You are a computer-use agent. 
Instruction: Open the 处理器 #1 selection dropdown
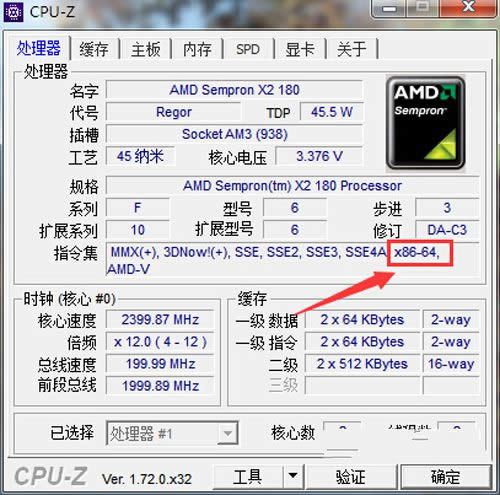[172, 433]
